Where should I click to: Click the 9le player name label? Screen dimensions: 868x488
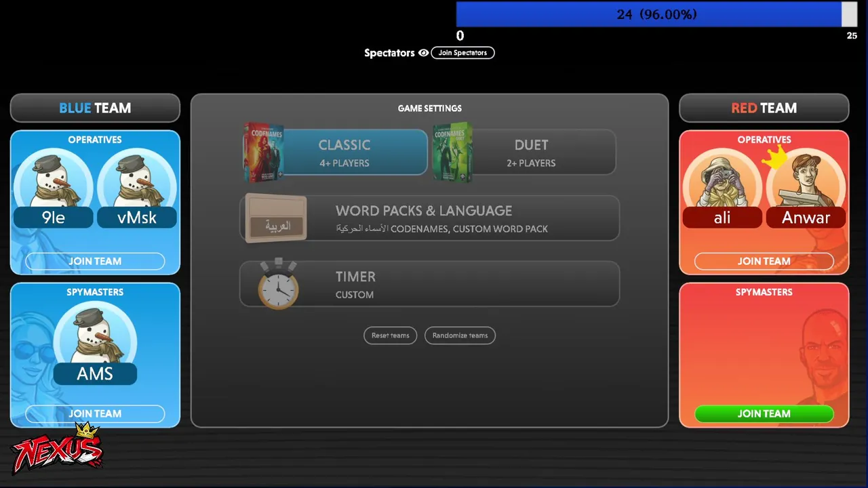54,218
